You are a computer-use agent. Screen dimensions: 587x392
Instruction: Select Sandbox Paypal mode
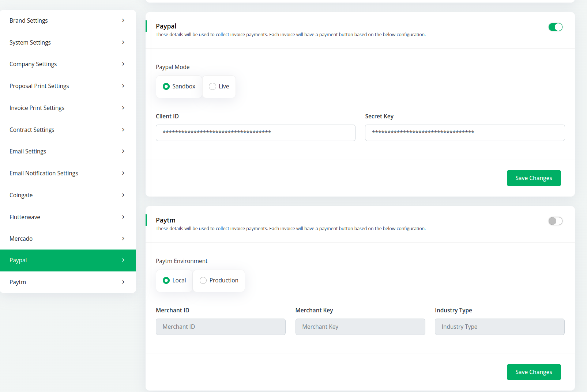point(179,87)
